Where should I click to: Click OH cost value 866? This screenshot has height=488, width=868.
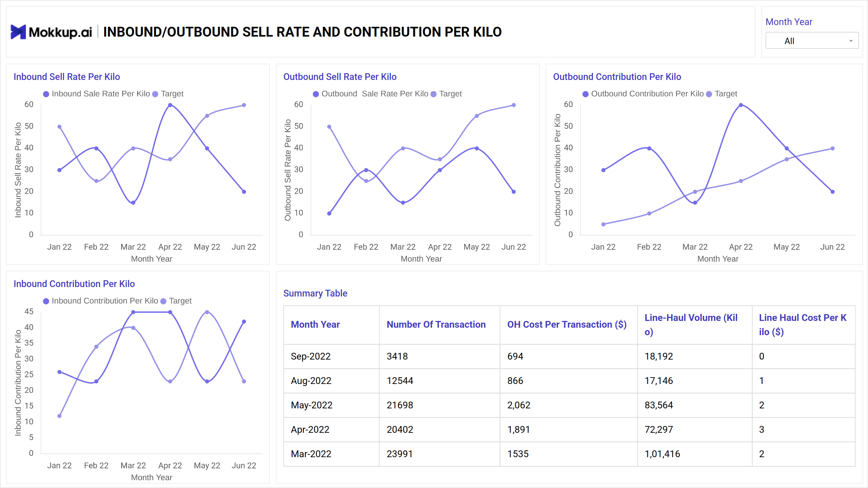click(x=515, y=381)
